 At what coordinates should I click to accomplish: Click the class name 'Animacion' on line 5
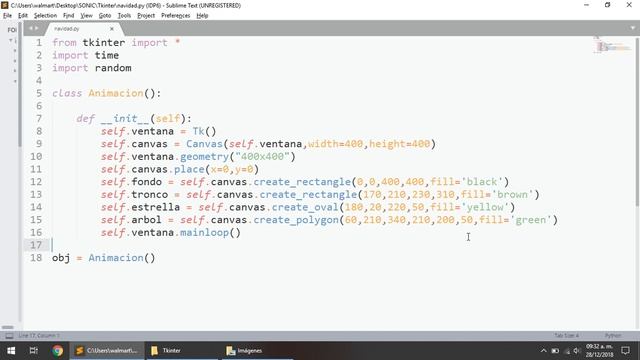click(x=116, y=93)
